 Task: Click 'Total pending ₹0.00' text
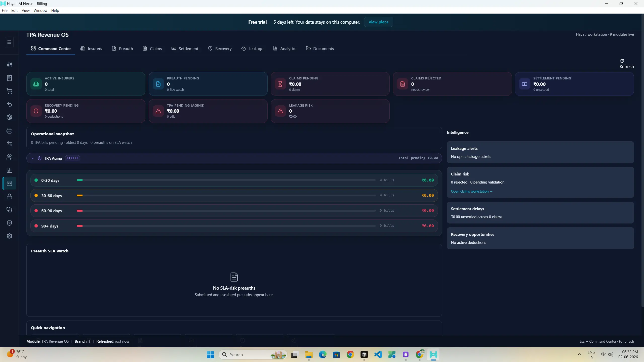point(418,158)
